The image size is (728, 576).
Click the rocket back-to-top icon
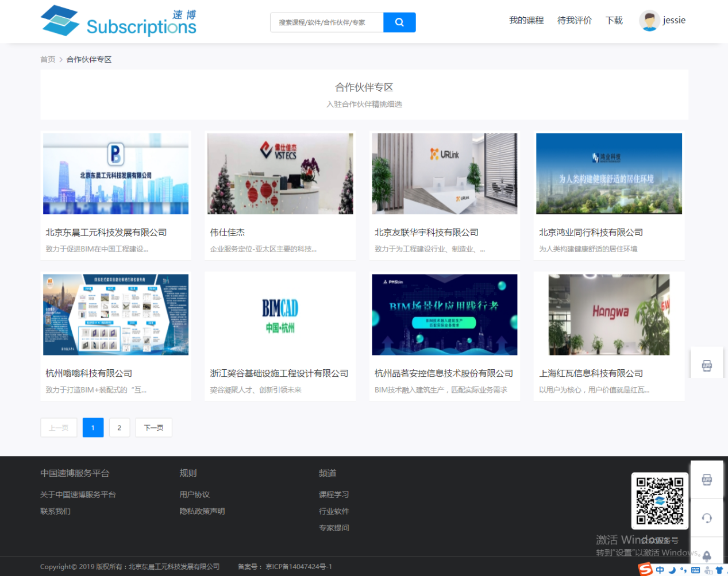click(x=707, y=555)
